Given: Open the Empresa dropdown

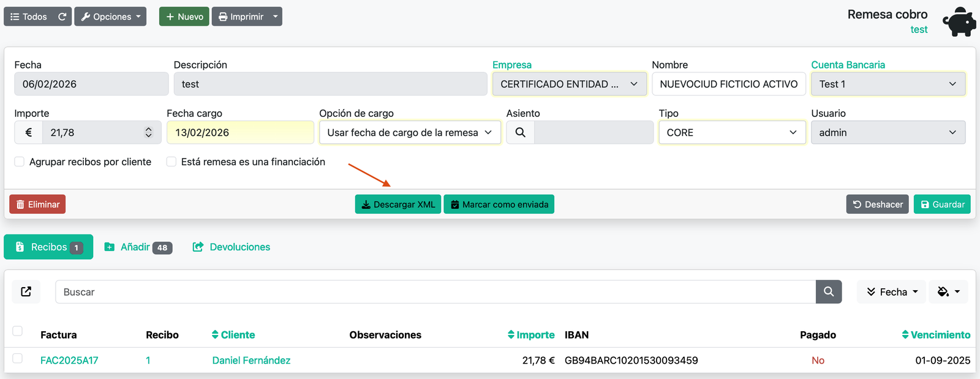Looking at the screenshot, I should (570, 84).
